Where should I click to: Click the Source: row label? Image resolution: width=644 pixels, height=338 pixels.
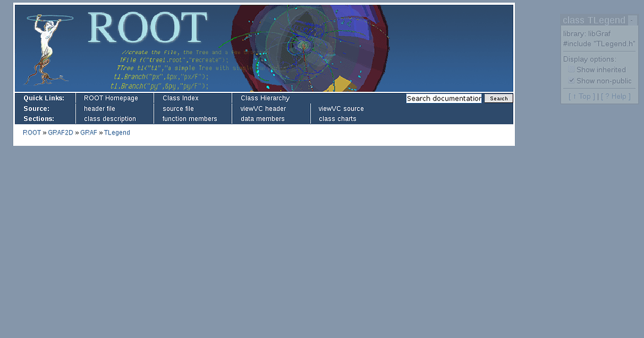[x=36, y=109]
